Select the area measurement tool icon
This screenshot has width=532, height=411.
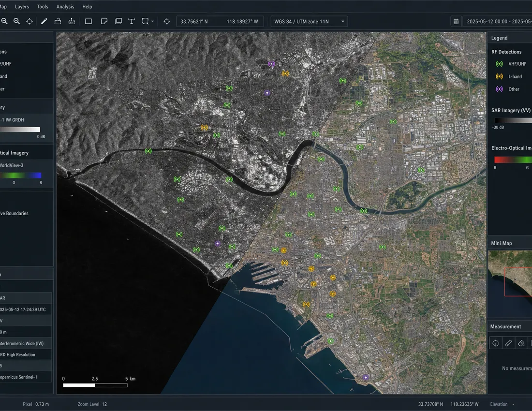tap(521, 343)
